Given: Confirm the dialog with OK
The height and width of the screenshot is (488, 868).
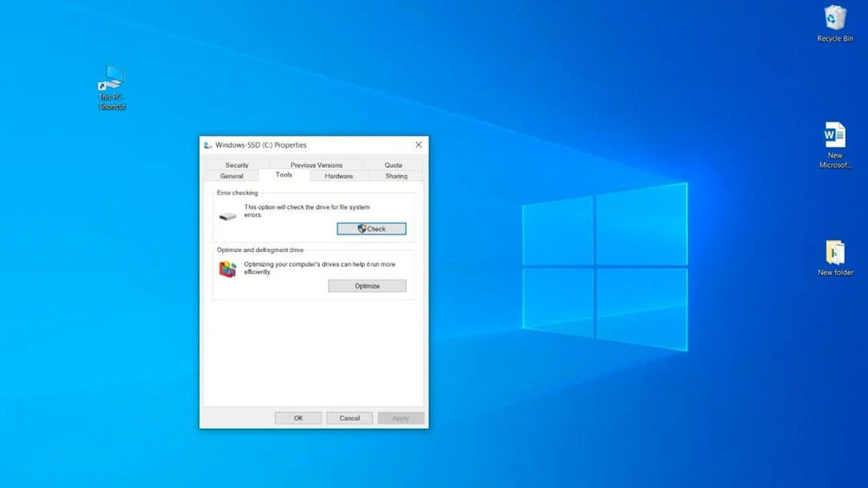Looking at the screenshot, I should click(x=298, y=418).
